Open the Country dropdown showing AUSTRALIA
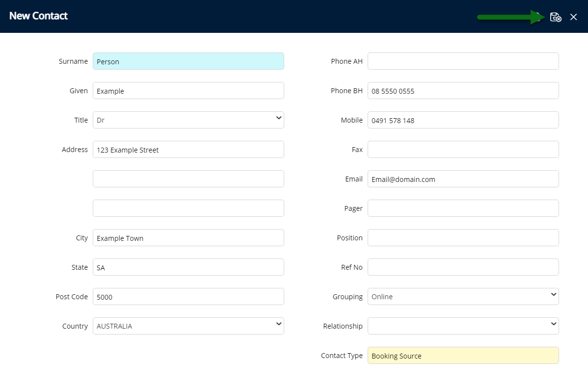588x386 pixels. pos(188,326)
